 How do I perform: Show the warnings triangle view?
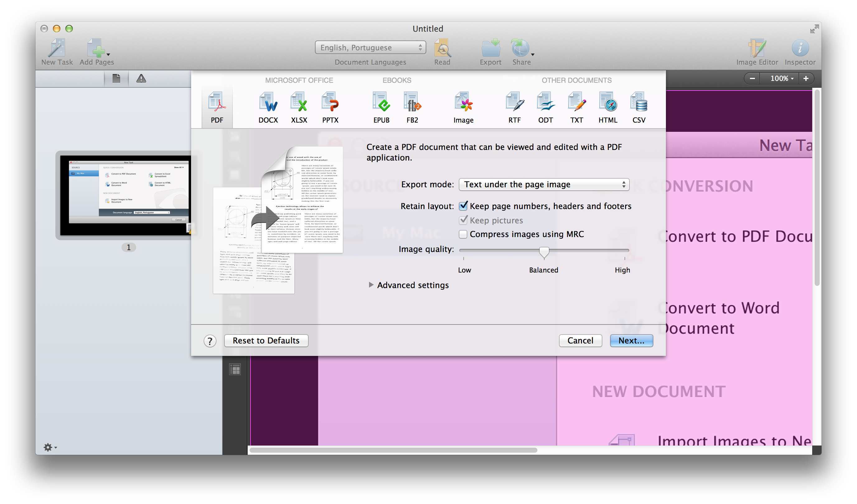click(141, 79)
